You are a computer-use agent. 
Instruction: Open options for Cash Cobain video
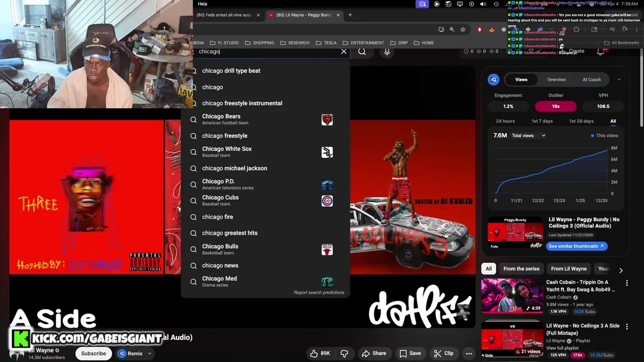pyautogui.click(x=627, y=283)
